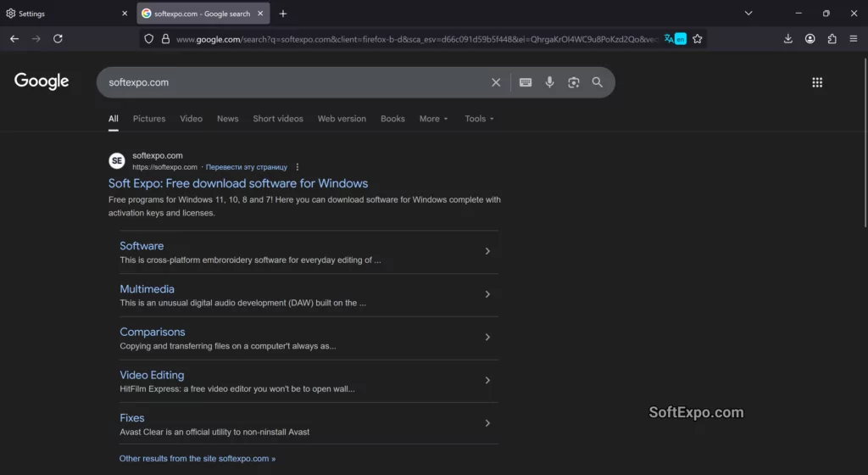
Task: Toggle the page translation button in address bar
Action: click(x=676, y=39)
